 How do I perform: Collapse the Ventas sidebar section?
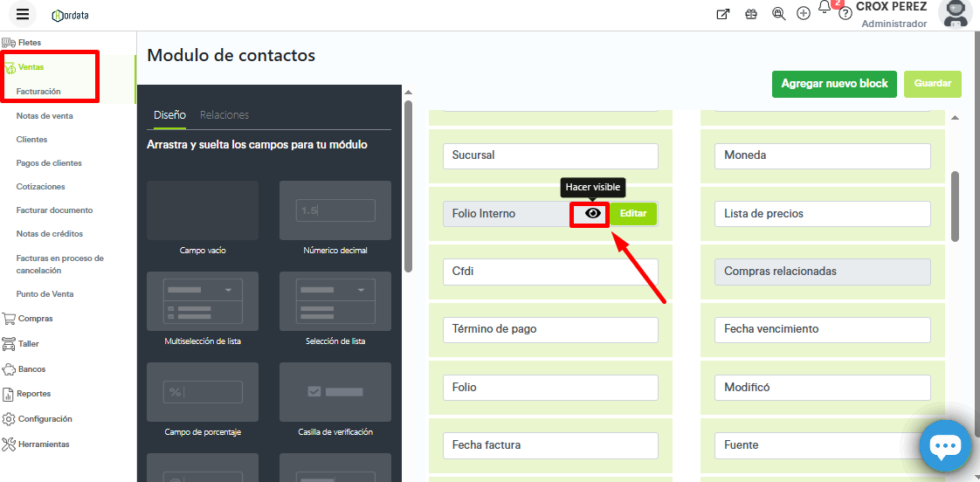pos(31,67)
